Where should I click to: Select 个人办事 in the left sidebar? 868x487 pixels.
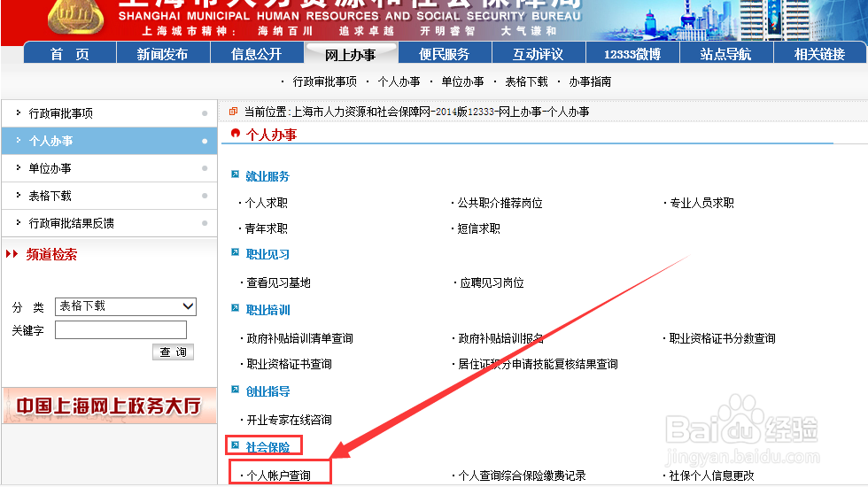click(x=109, y=141)
